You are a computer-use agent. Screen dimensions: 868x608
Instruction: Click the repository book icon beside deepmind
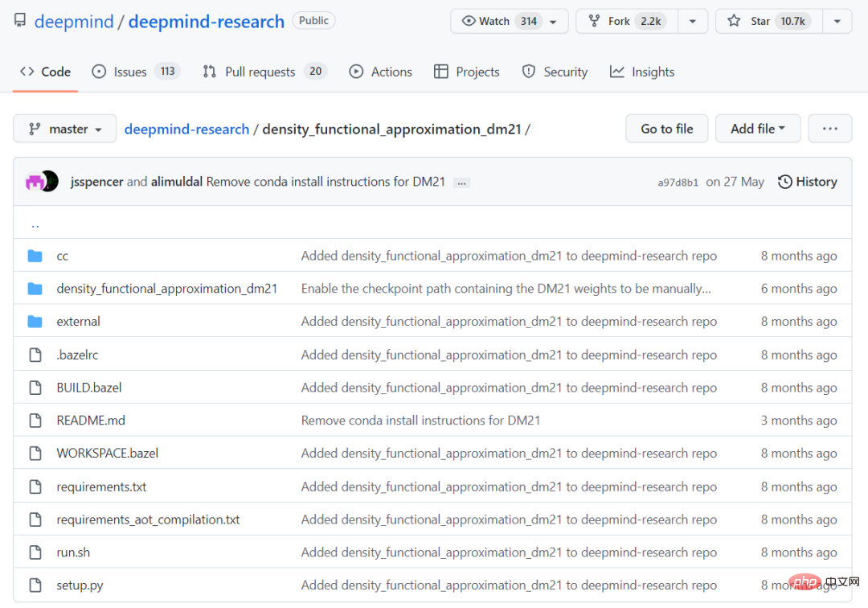(20, 21)
